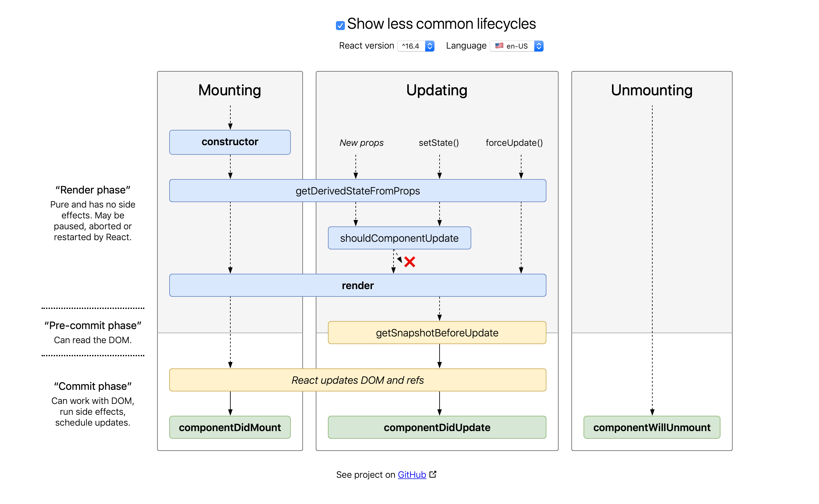This screenshot has width=819, height=504.
Task: Click the componentWillUnmount box
Action: point(652,427)
